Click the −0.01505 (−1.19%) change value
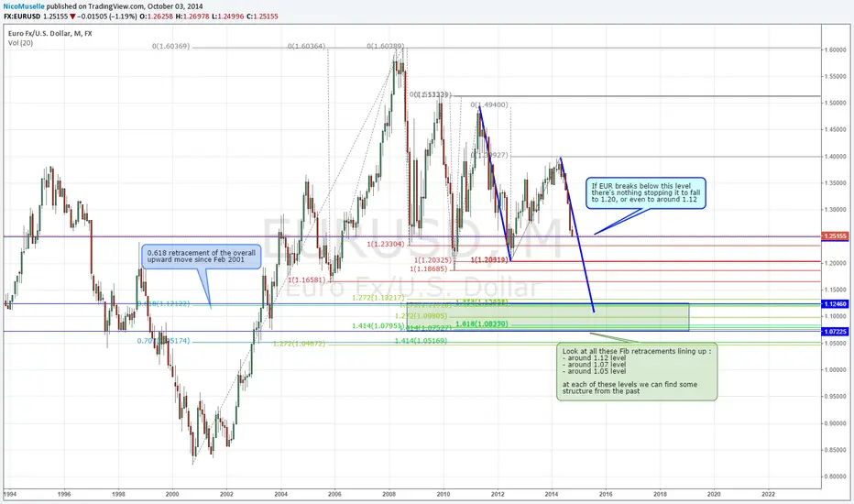 (x=106, y=16)
